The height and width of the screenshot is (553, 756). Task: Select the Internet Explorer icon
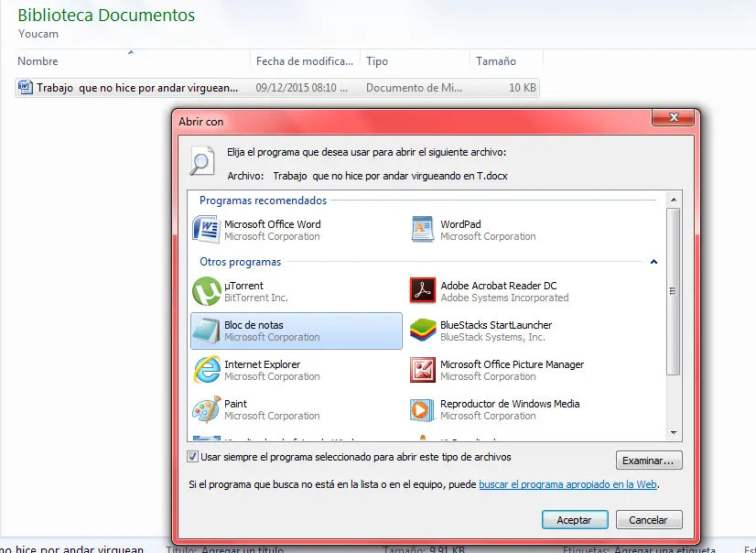click(x=207, y=370)
